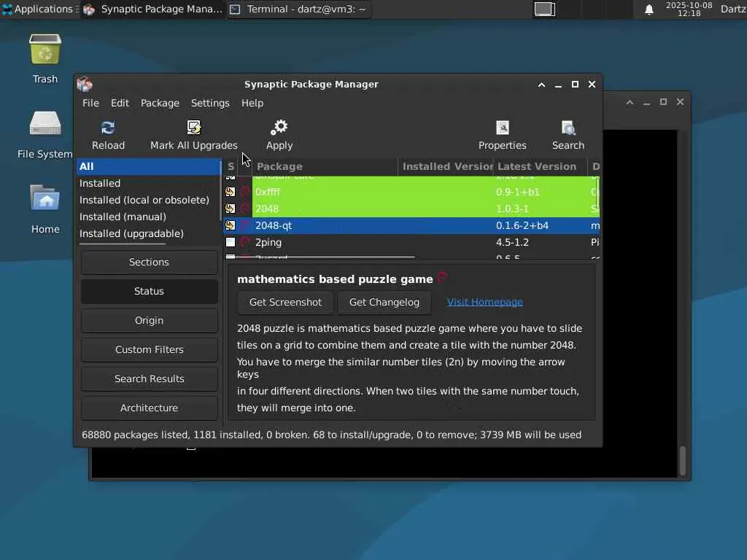Show Search Results view
747x560 pixels.
[x=149, y=378]
